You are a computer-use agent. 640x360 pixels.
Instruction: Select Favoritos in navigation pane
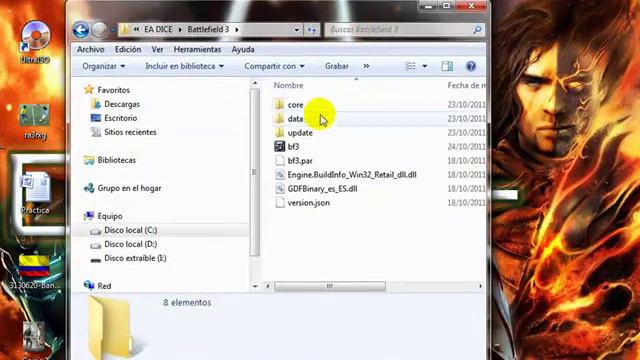coord(113,90)
